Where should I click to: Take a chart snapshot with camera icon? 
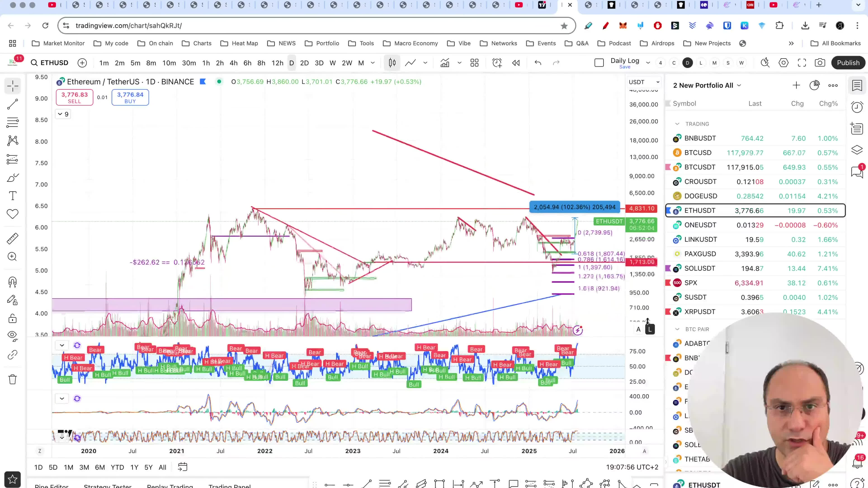(820, 63)
